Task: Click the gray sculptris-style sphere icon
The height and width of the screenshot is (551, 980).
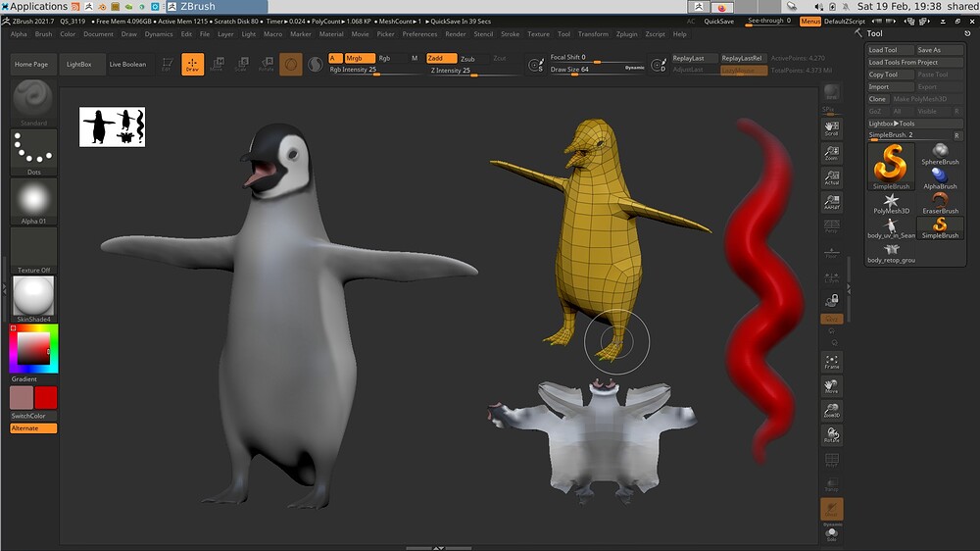Action: click(x=316, y=64)
